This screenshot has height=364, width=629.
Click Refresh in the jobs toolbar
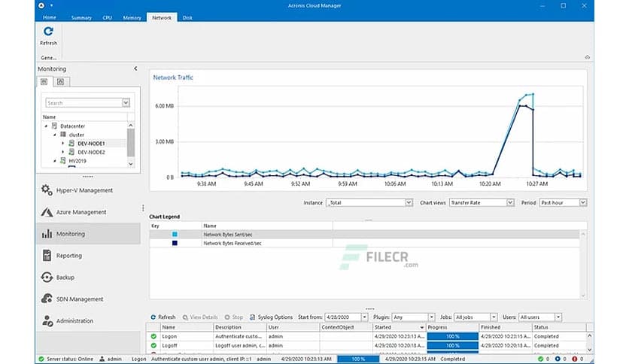pyautogui.click(x=163, y=317)
